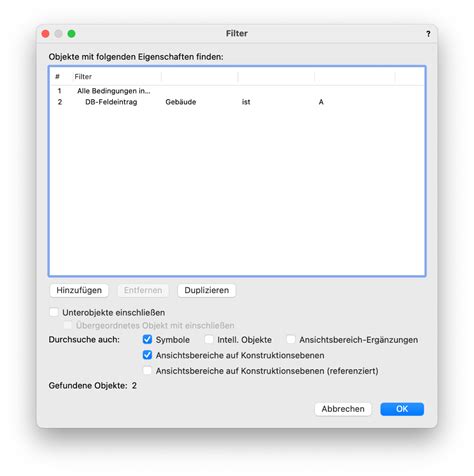Open the help question mark

pyautogui.click(x=428, y=34)
